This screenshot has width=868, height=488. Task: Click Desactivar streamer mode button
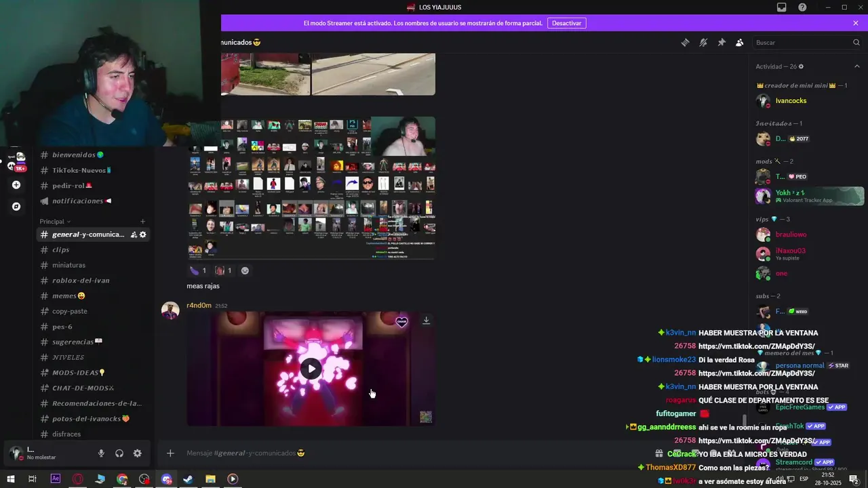coord(566,23)
